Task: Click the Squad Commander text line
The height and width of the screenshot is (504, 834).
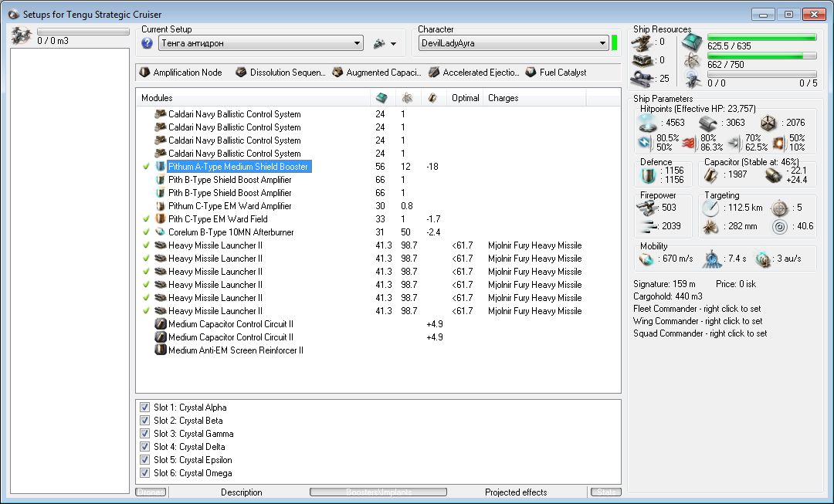Action: point(700,334)
